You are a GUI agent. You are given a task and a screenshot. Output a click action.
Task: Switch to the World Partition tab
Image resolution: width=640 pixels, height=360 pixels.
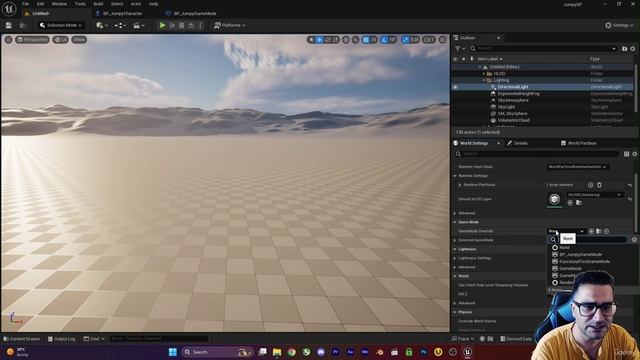(x=578, y=143)
